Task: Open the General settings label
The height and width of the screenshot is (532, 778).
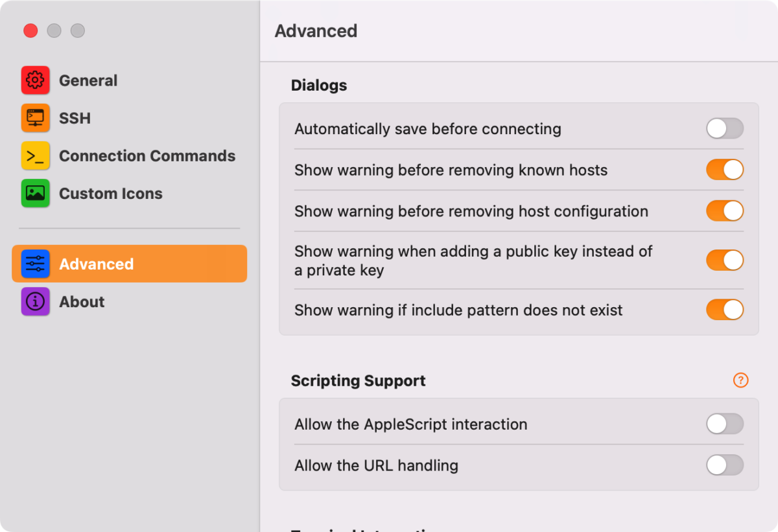Action: pyautogui.click(x=88, y=80)
